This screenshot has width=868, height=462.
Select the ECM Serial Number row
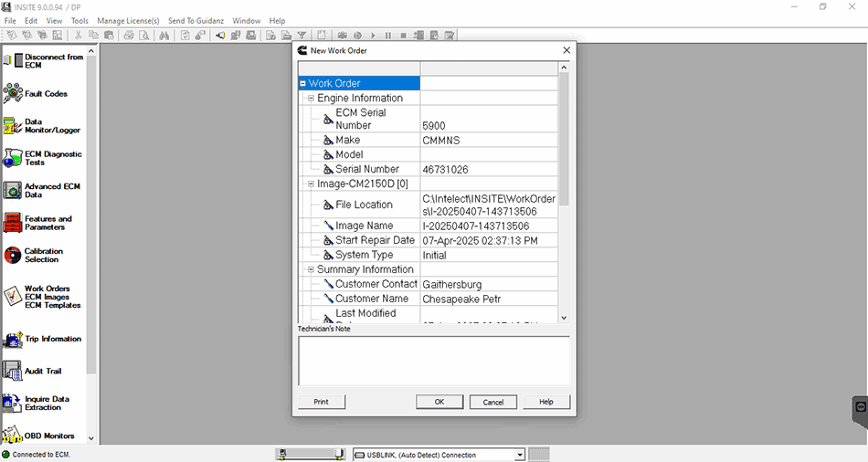428,119
